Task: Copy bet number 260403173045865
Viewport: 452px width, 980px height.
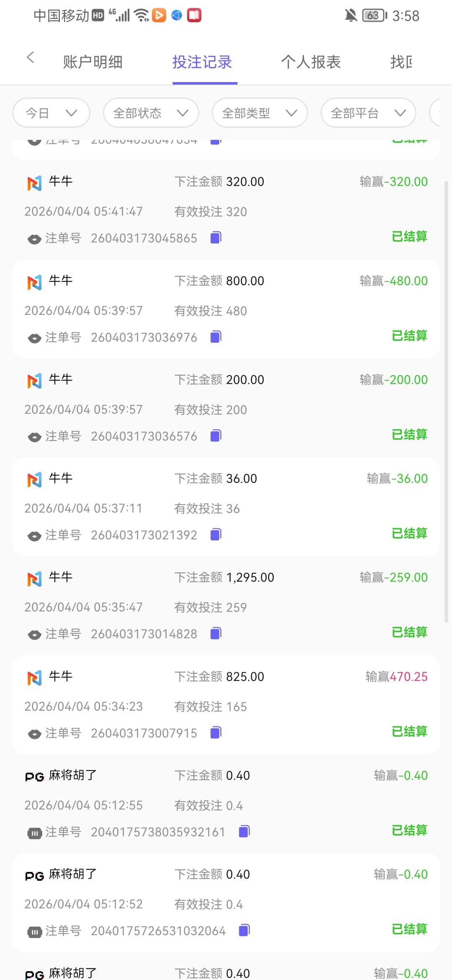Action: click(x=216, y=237)
